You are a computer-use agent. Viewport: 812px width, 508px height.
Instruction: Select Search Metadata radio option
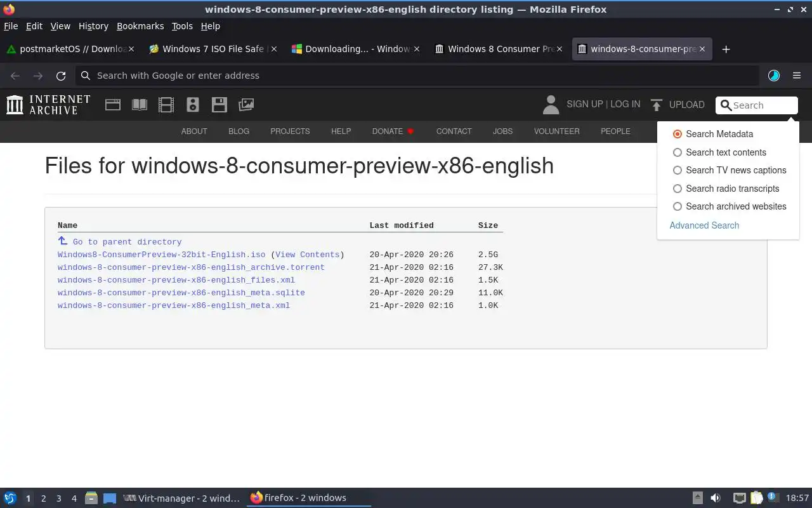(x=678, y=134)
